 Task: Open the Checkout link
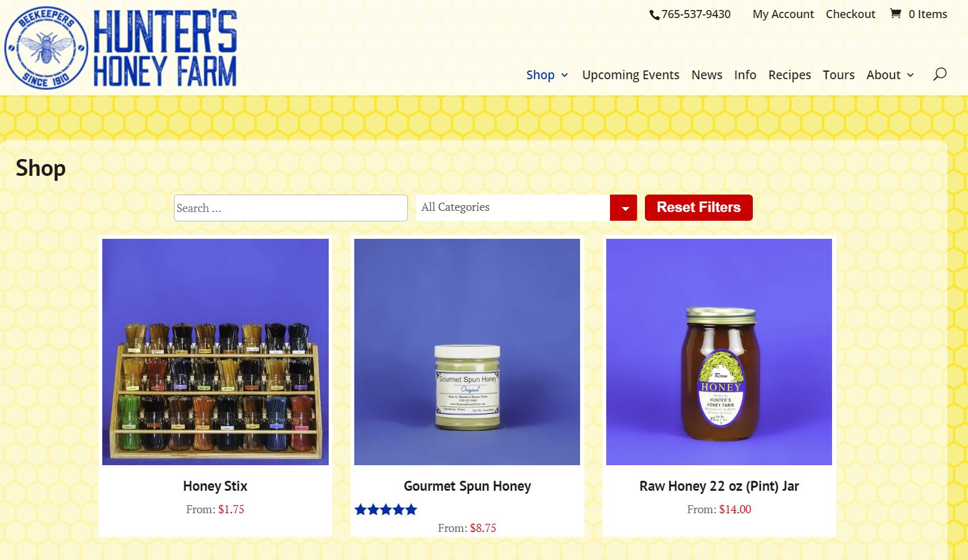pos(850,14)
